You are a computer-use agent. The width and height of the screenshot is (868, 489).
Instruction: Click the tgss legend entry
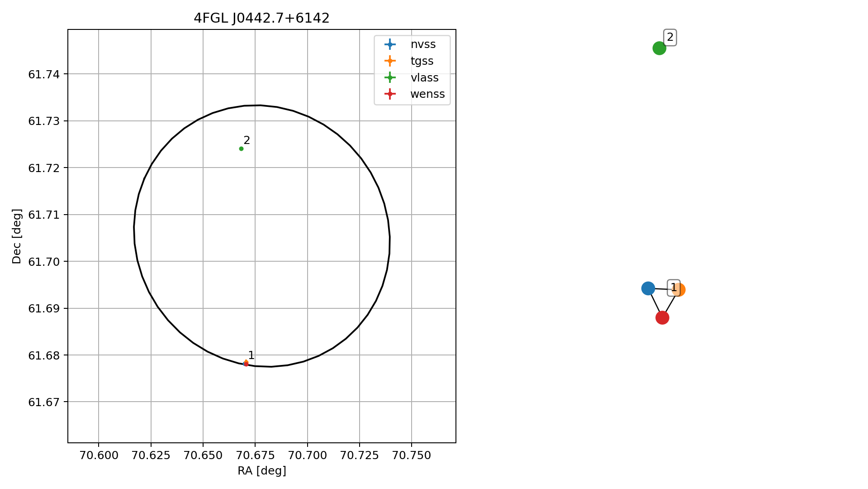(409, 61)
